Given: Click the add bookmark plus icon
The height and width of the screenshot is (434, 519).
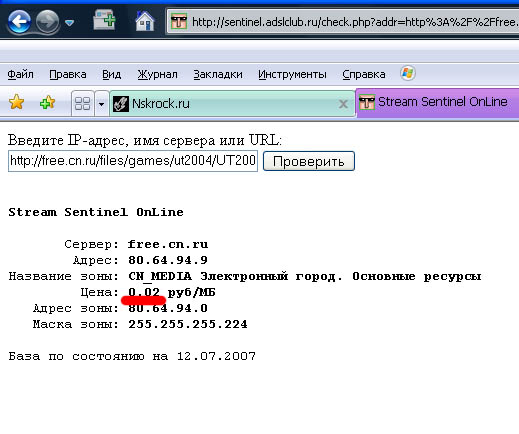Looking at the screenshot, I should pos(47,102).
